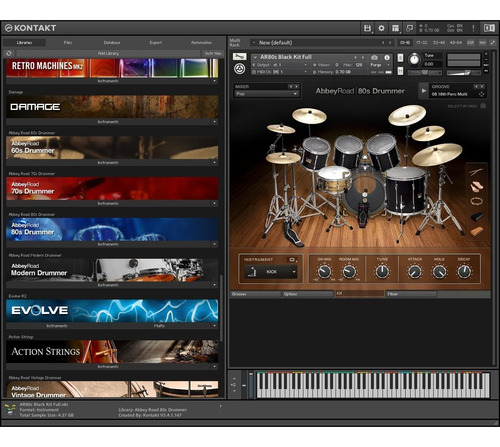
Task: Open the Mixer preset Pop dropdown
Action: point(267,94)
